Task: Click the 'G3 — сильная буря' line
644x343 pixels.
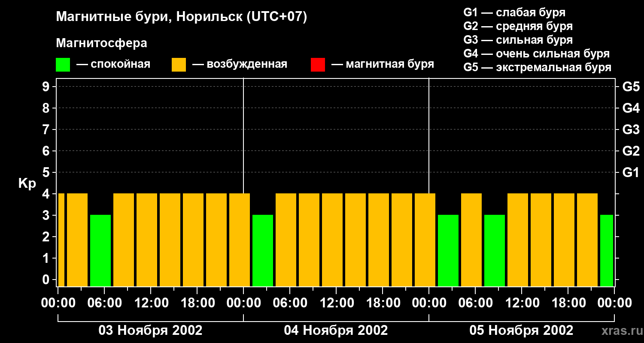Action: pyautogui.click(x=518, y=40)
